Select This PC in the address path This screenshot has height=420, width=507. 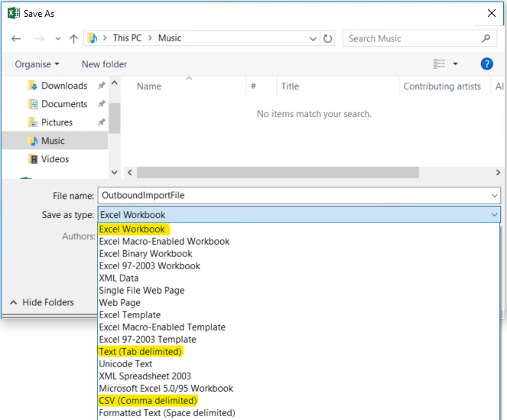(127, 38)
